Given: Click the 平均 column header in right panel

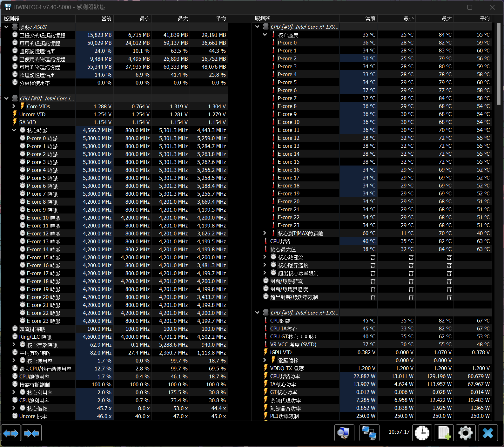Looking at the screenshot, I should coord(473,18).
